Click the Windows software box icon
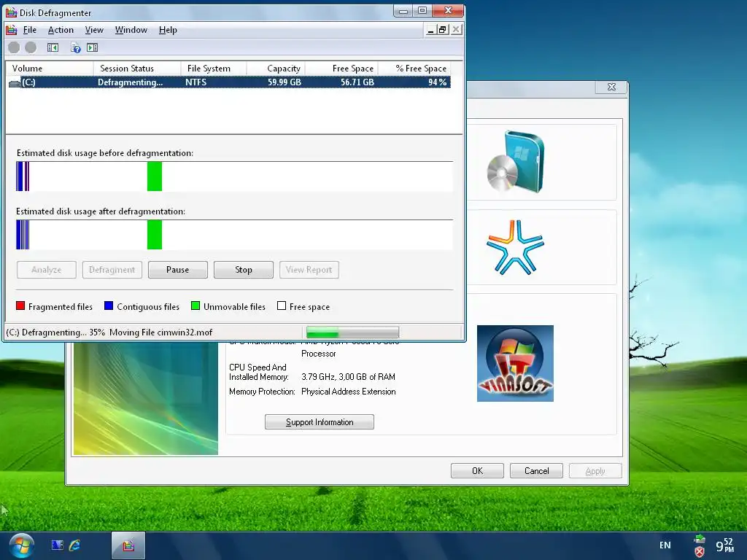Image resolution: width=747 pixels, height=560 pixels. (x=516, y=161)
